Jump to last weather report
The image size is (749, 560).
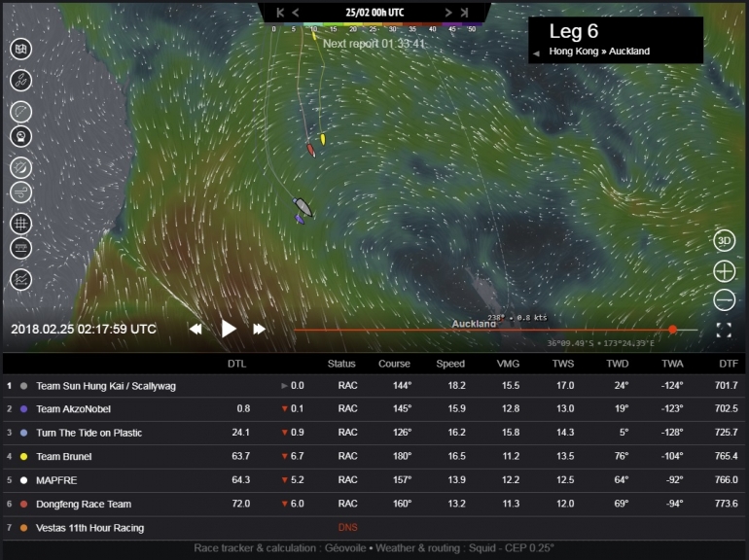coord(464,13)
